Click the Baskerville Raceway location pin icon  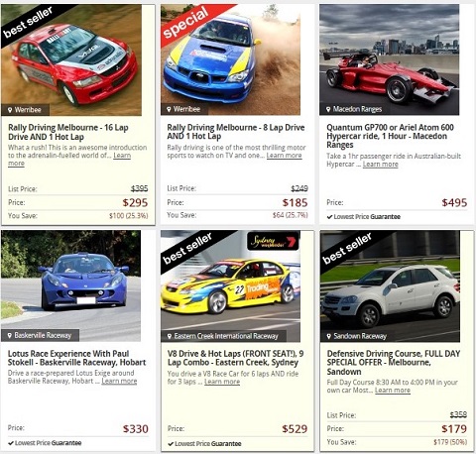[10, 335]
